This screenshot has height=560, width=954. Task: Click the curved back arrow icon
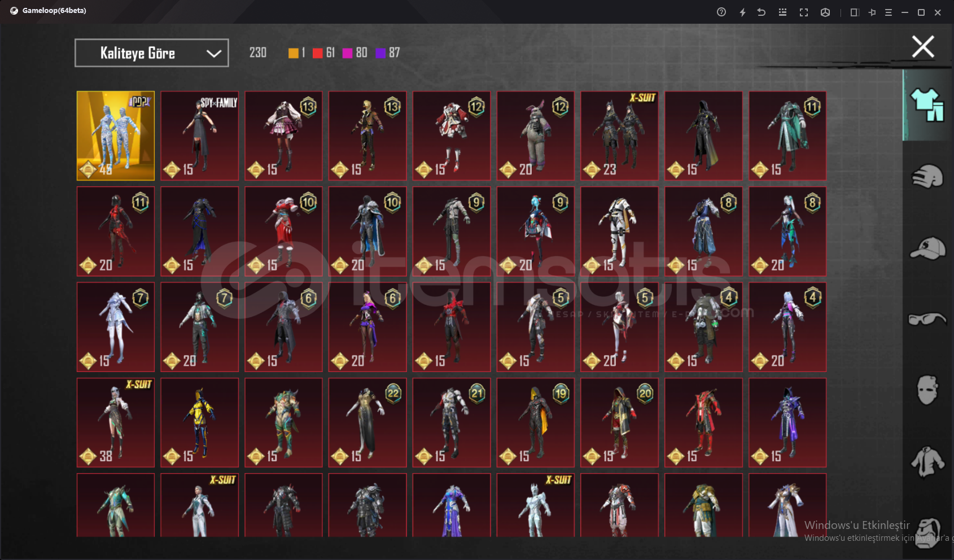[762, 12]
